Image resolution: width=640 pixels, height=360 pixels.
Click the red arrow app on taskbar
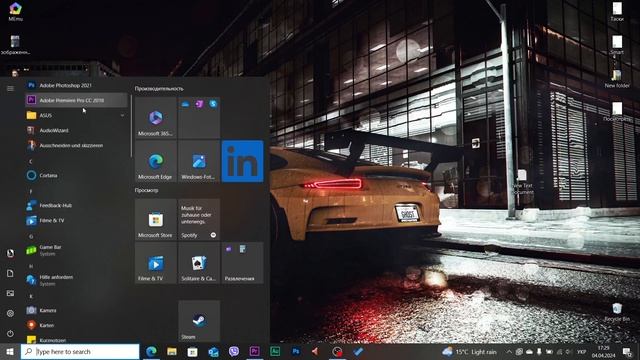(316, 351)
